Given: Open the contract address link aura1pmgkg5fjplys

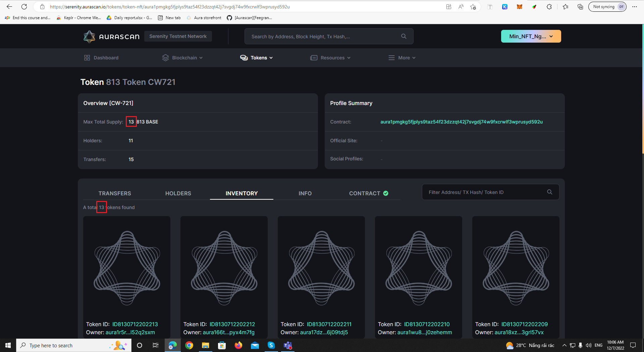Looking at the screenshot, I should click(462, 122).
